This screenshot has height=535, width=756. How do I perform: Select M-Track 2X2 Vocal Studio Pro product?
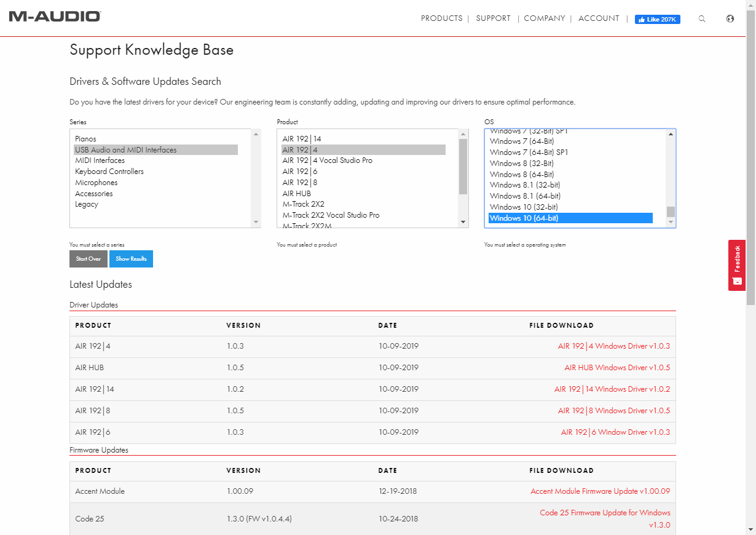pos(363,215)
